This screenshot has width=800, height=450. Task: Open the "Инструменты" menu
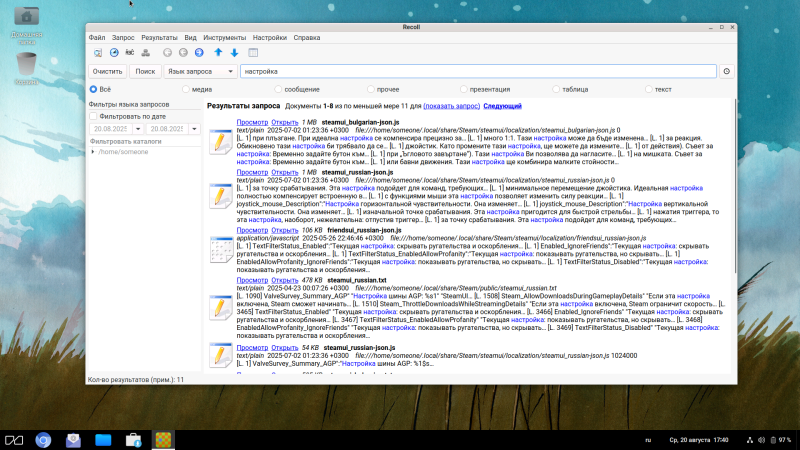(x=225, y=36)
